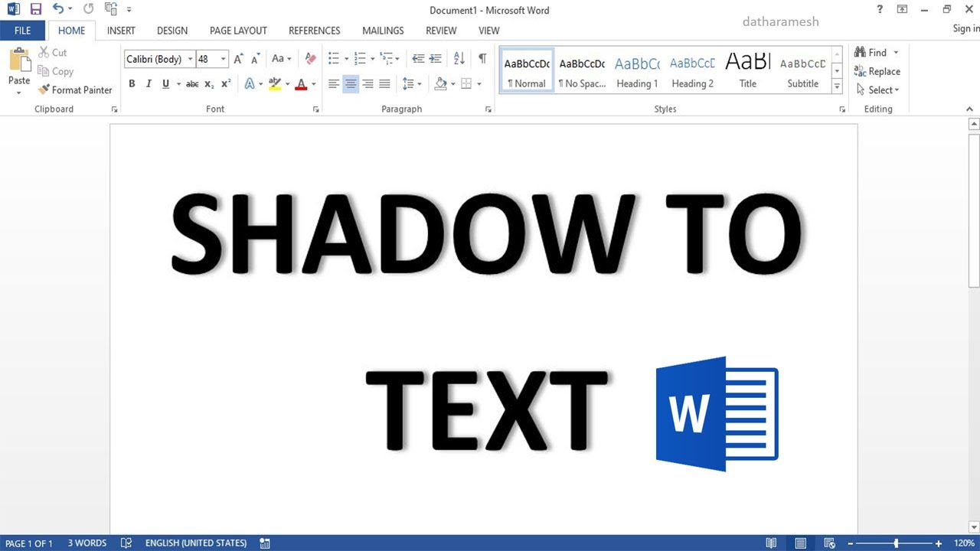Open the Font dialog launcher
This screenshot has height=551, width=980.
coord(315,110)
